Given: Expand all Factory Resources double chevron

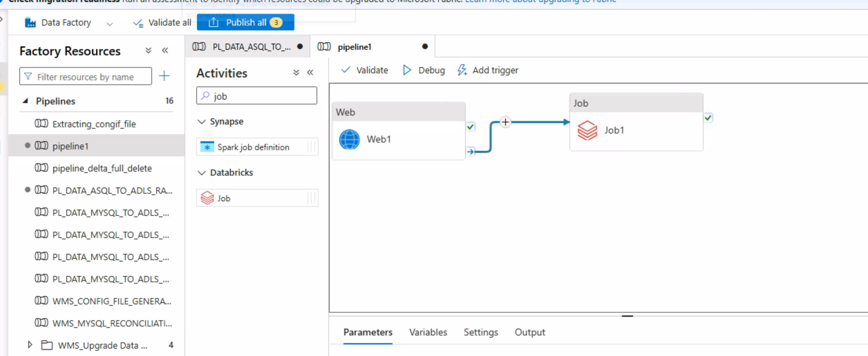Looking at the screenshot, I should click(148, 51).
